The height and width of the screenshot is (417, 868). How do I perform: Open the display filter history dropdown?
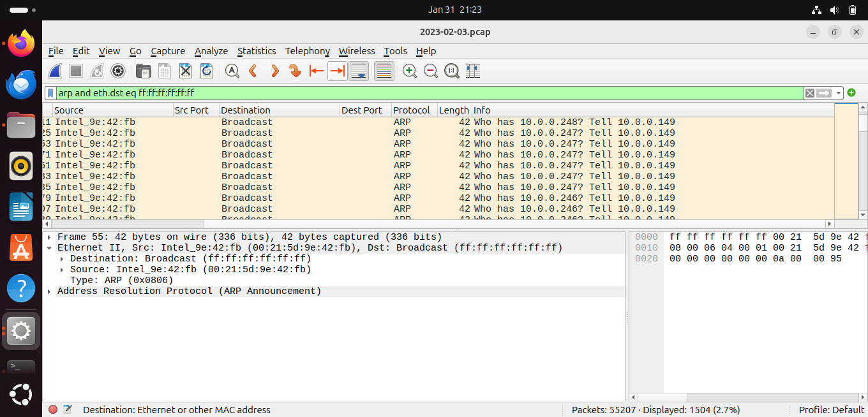839,93
